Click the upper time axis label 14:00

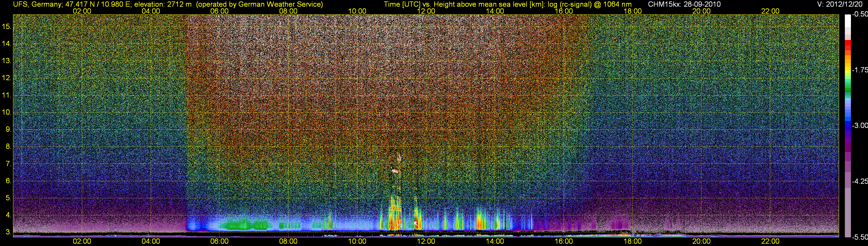click(x=495, y=11)
